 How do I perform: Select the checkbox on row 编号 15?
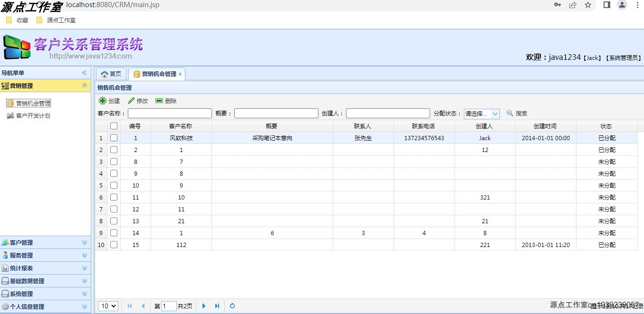click(x=114, y=245)
